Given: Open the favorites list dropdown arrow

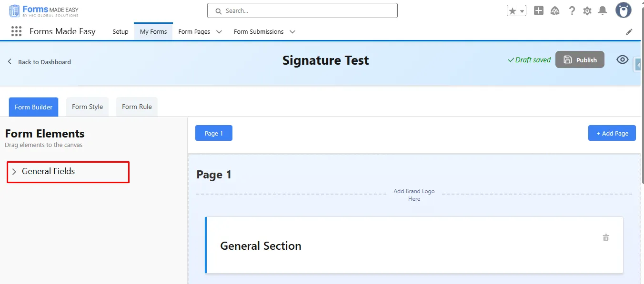Looking at the screenshot, I should [522, 11].
